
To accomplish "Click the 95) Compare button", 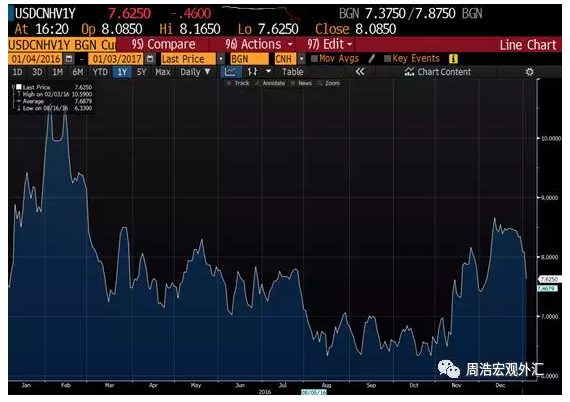I will [163, 44].
